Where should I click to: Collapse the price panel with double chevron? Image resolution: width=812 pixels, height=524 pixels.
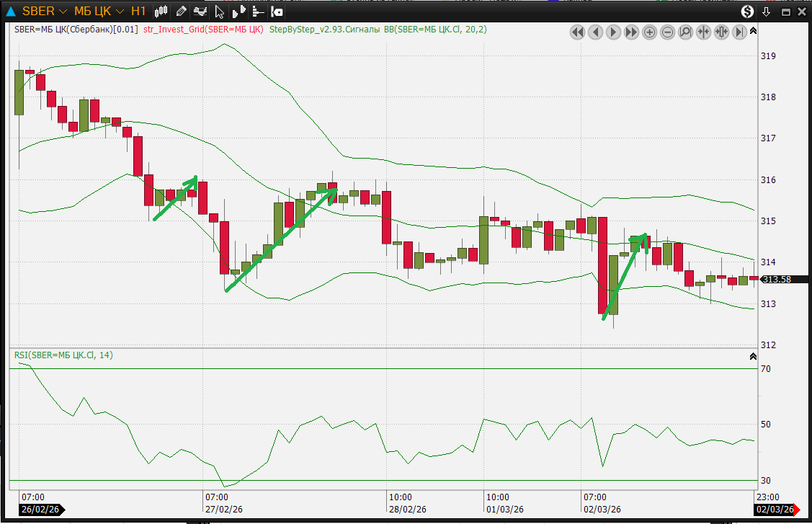point(753,31)
